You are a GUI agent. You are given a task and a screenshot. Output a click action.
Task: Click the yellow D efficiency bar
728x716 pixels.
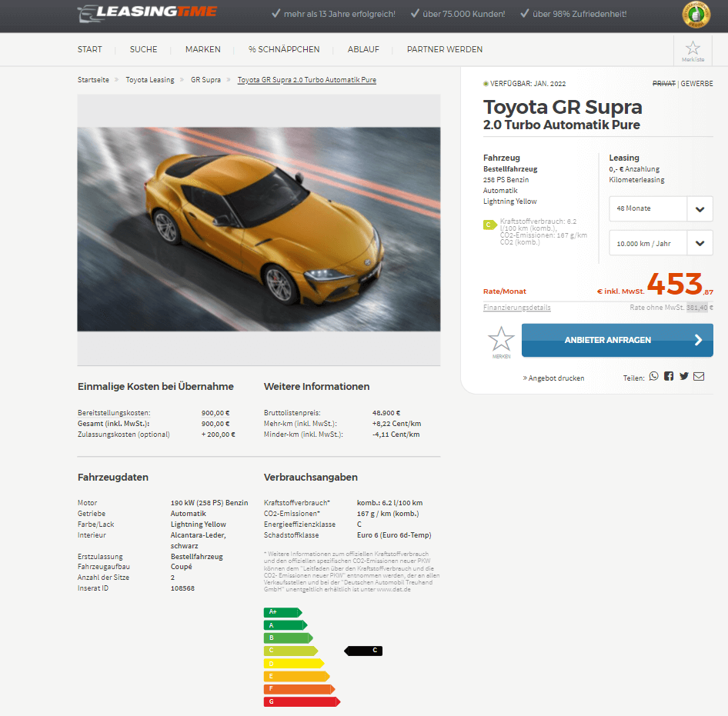[x=294, y=664]
